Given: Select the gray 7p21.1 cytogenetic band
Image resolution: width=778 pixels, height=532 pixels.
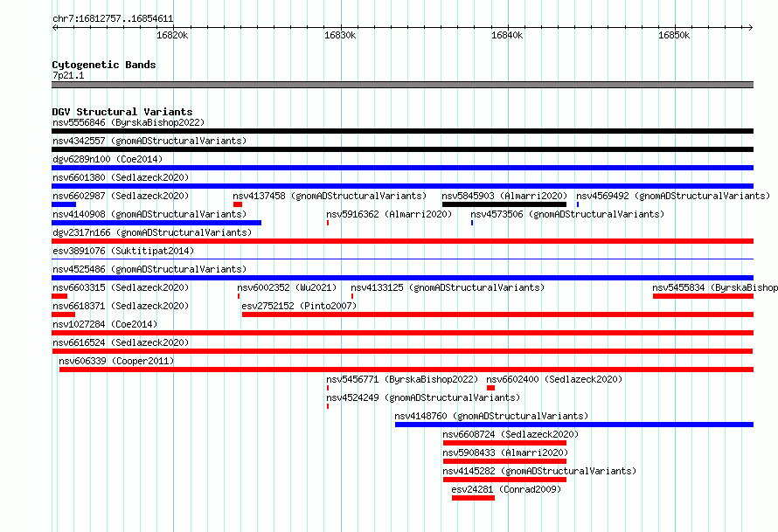Looking at the screenshot, I should click(x=402, y=85).
